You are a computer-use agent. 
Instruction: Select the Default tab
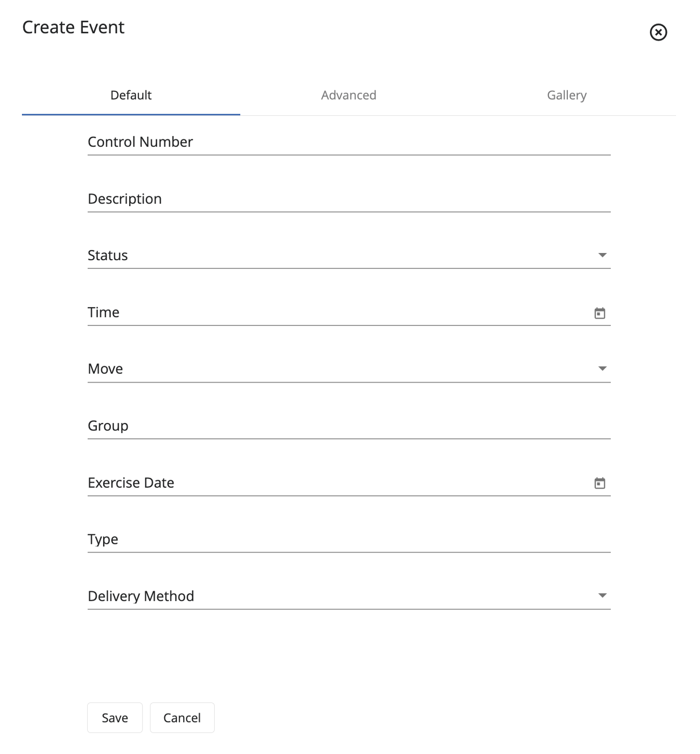tap(131, 95)
